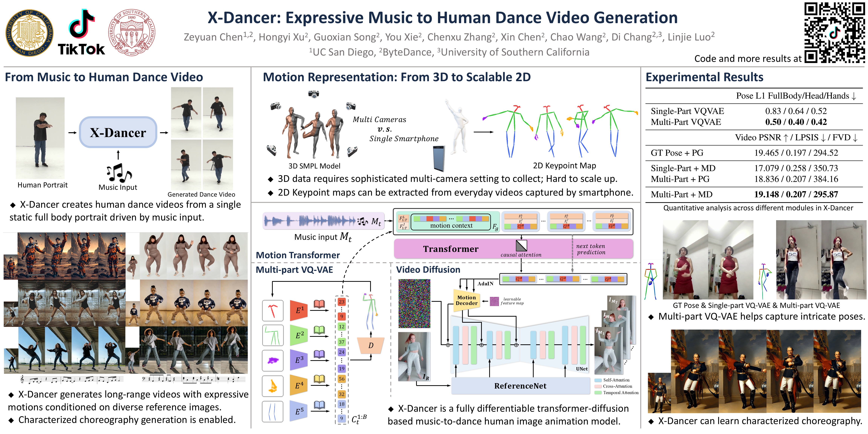Click the Human Portrait photo
The image size is (868, 434).
click(40, 138)
